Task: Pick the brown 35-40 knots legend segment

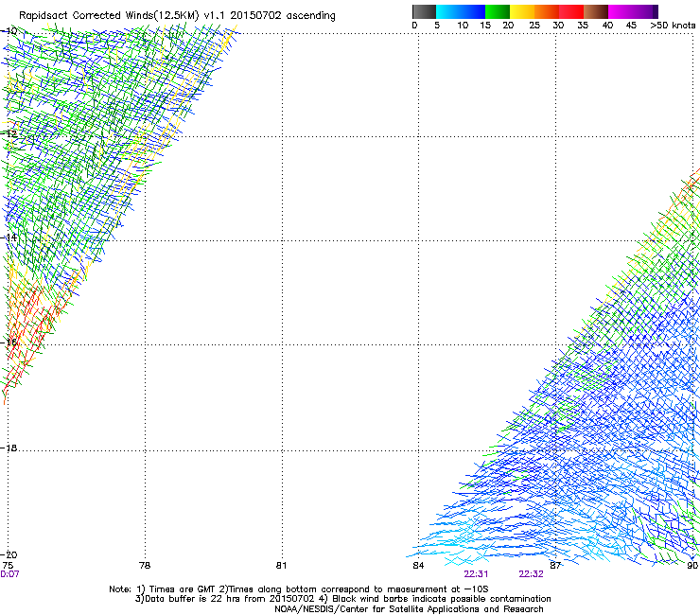Action: (596, 11)
